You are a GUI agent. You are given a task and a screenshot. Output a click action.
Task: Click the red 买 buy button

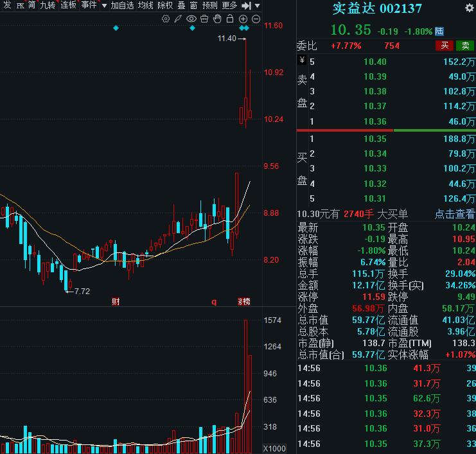point(444,46)
